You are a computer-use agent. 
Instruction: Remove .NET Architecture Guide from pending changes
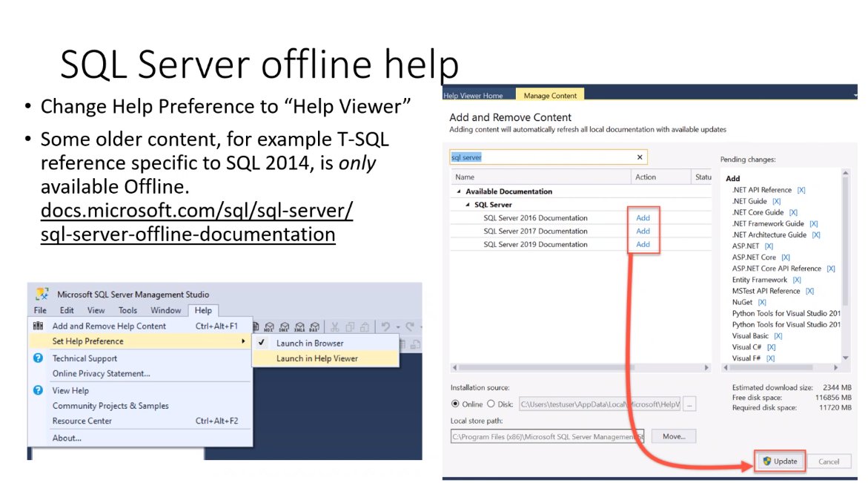point(816,235)
